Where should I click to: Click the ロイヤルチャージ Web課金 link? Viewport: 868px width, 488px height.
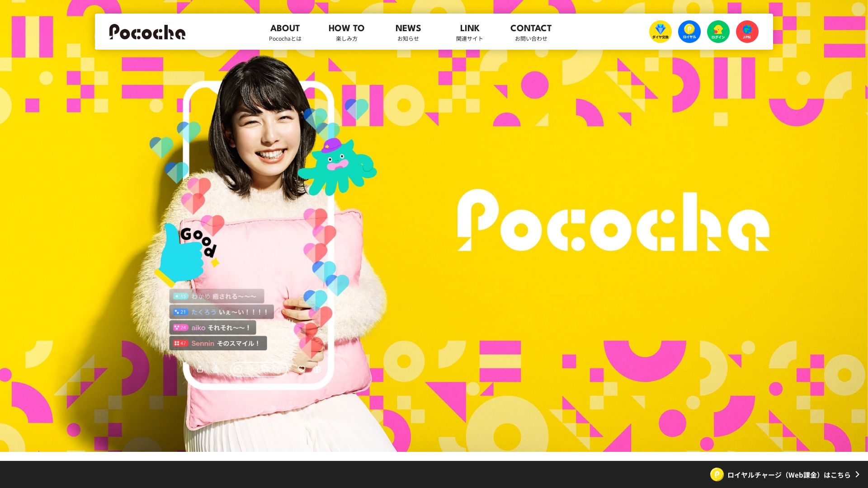(789, 474)
